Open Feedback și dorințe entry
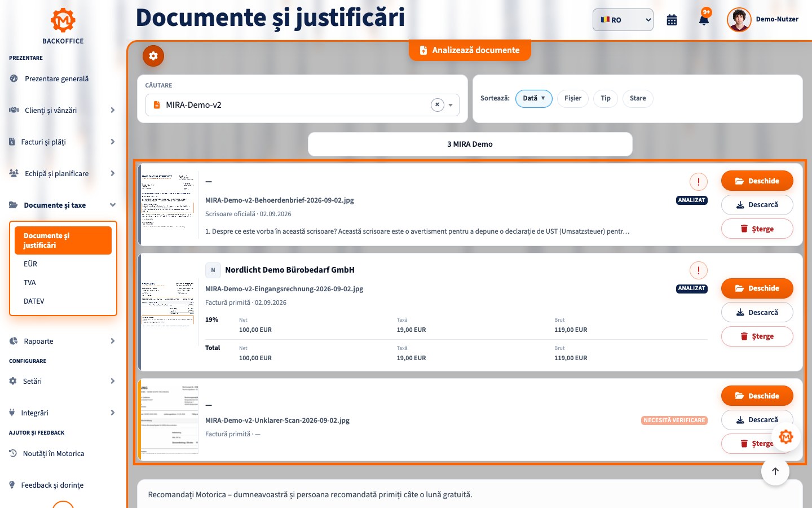812x508 pixels. [x=52, y=485]
